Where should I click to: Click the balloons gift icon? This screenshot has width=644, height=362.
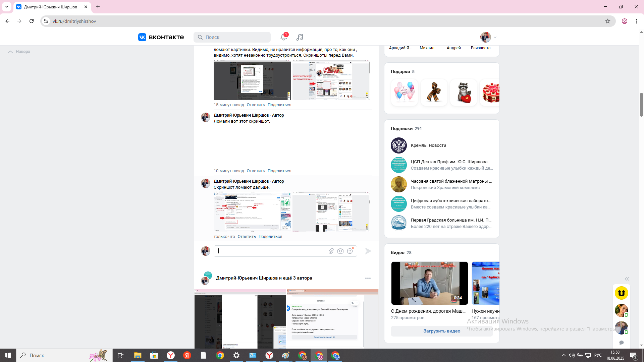(x=404, y=93)
